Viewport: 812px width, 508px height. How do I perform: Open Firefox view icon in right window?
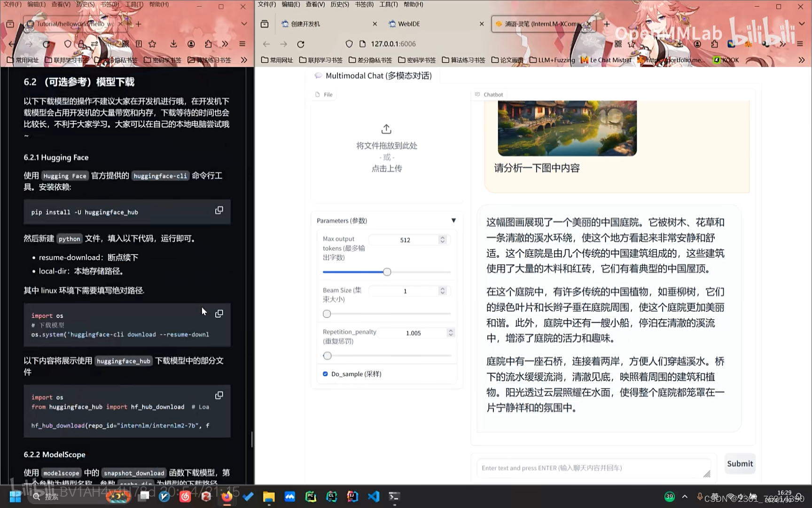pos(265,24)
